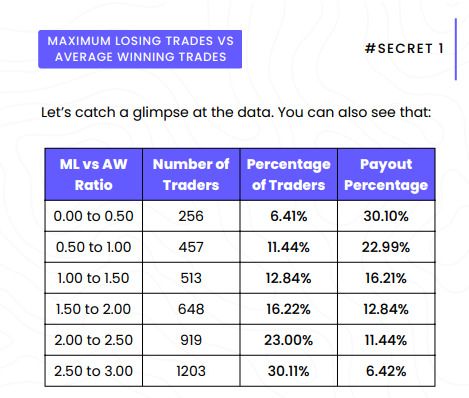Image resolution: width=469 pixels, height=398 pixels.
Task: Select the #SECRET 1 heading text
Action: [404, 49]
